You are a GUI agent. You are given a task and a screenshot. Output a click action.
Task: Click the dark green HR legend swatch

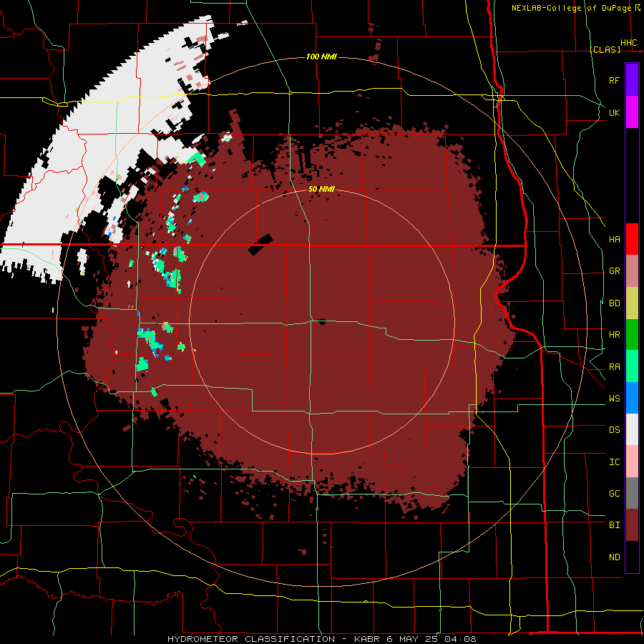pyautogui.click(x=632, y=335)
